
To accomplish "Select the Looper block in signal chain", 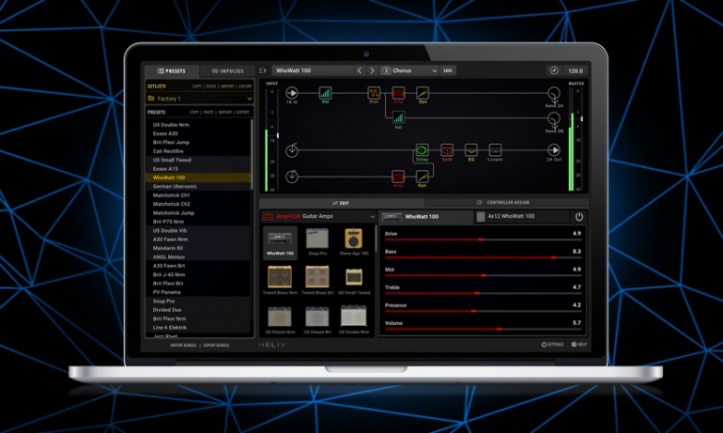I will 495,150.
